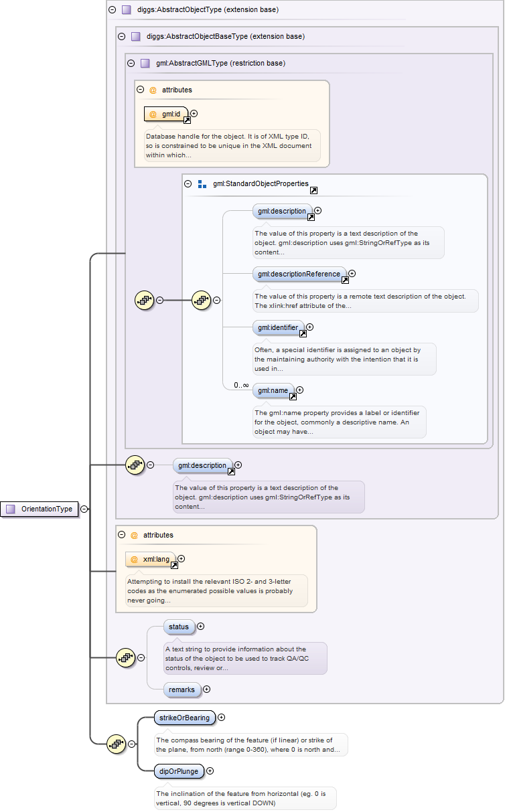
Task: Collapse the diggs:AbstractObjectType section
Action: [111, 10]
